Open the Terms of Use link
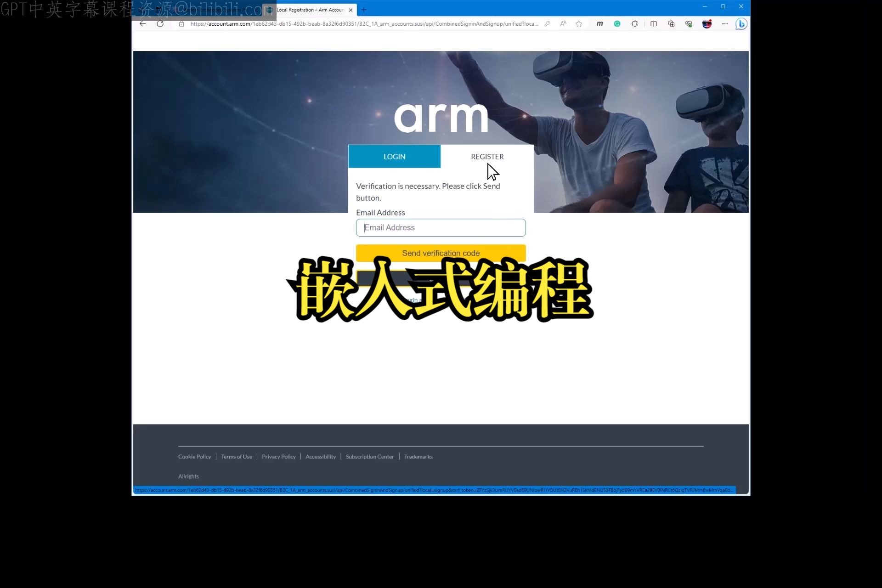The width and height of the screenshot is (882, 588). pos(237,457)
